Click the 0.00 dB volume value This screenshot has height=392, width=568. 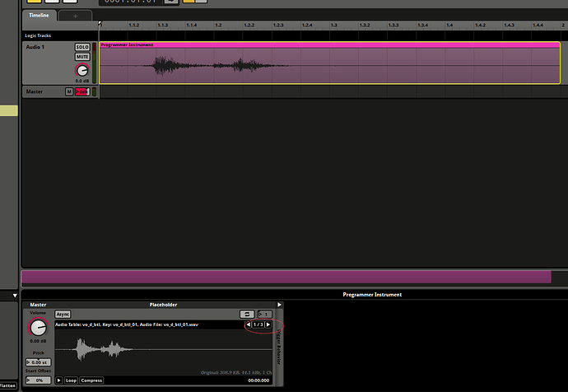pyautogui.click(x=38, y=341)
